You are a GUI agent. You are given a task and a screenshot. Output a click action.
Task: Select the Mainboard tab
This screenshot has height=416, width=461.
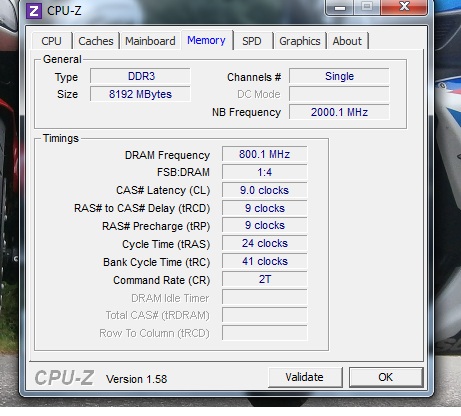[x=150, y=41]
